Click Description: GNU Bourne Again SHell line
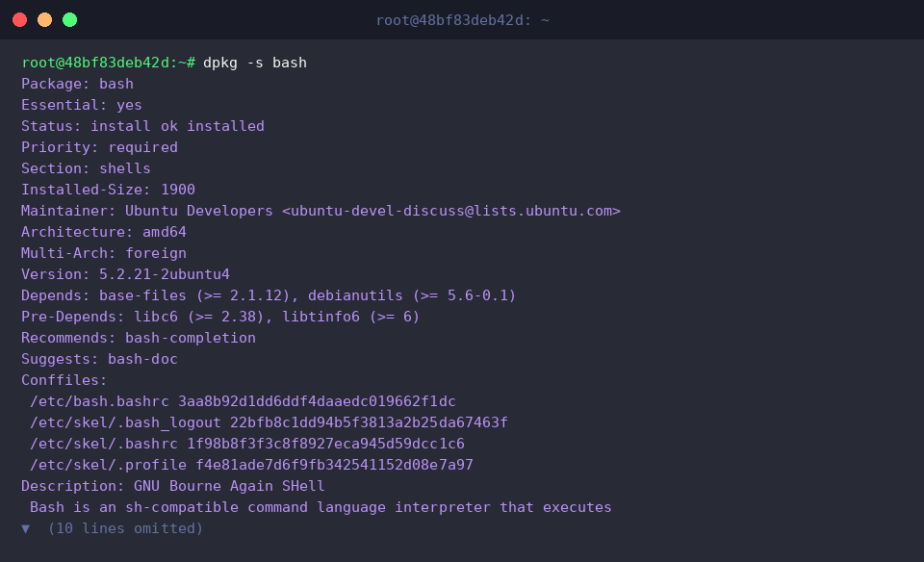Viewport: 924px width, 562px height. (x=172, y=487)
